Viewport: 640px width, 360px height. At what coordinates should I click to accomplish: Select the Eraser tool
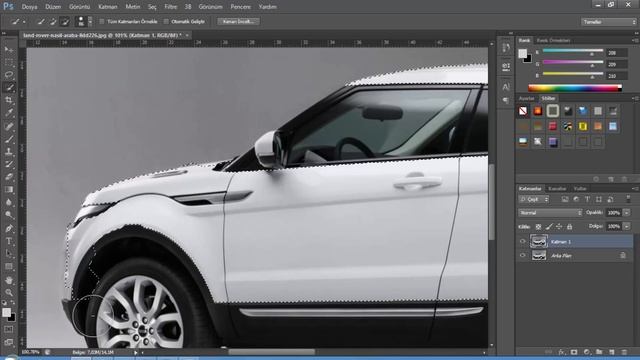point(9,177)
